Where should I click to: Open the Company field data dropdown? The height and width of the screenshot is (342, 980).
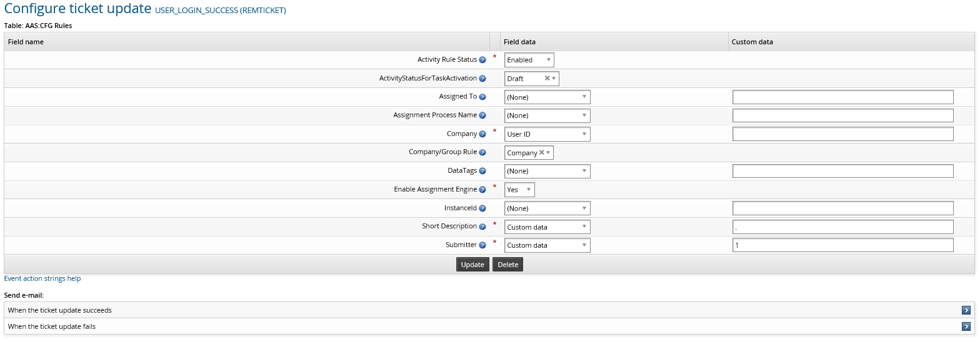click(x=547, y=134)
